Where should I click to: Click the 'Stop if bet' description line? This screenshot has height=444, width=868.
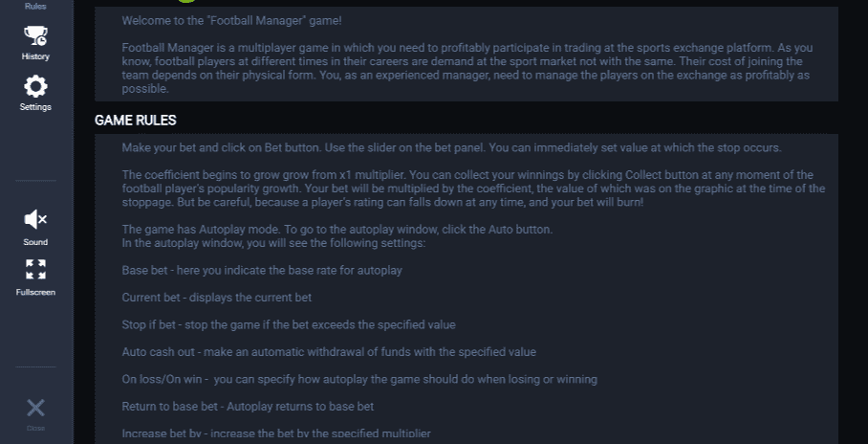pyautogui.click(x=289, y=324)
